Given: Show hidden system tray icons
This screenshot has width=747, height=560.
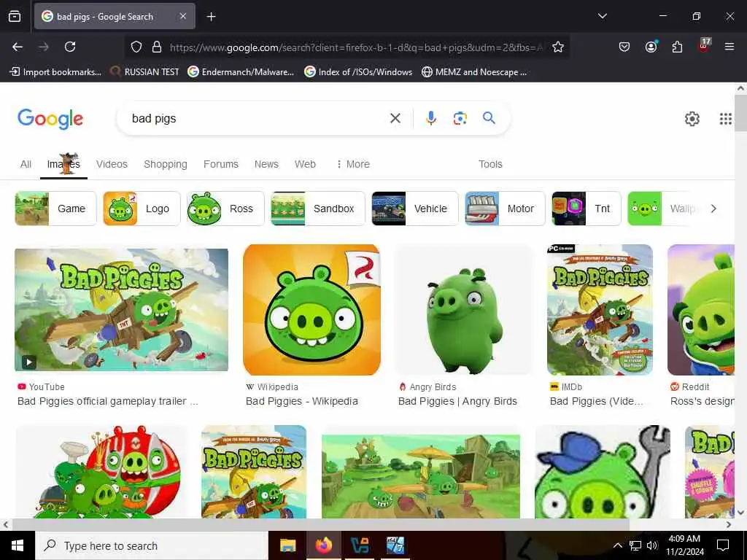Looking at the screenshot, I should 617,545.
